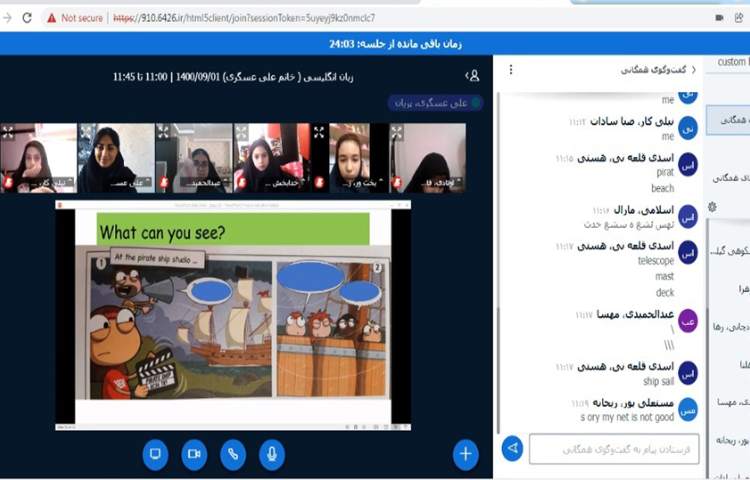Screen dimensions: 750x480
Task: Click the remaining time 24:03 banner text
Action: (395, 44)
